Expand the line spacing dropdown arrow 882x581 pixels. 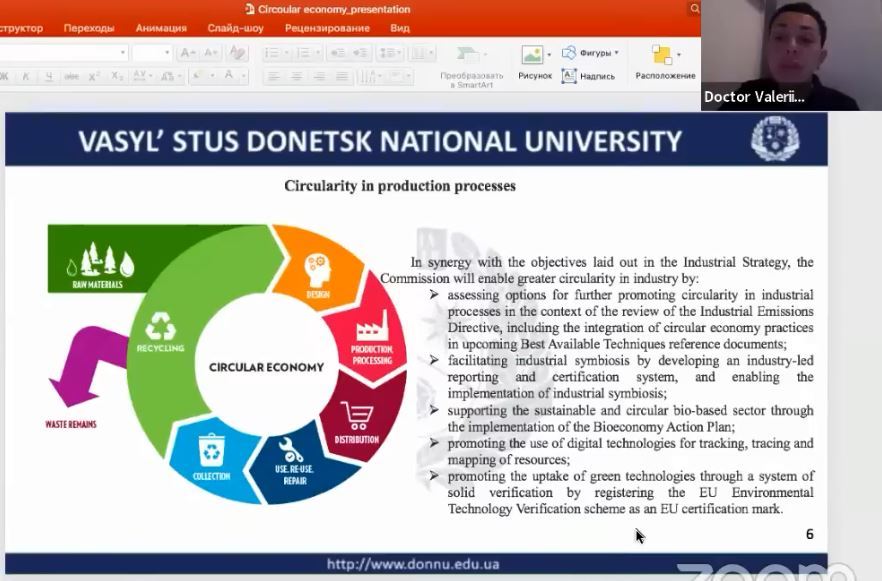point(400,53)
